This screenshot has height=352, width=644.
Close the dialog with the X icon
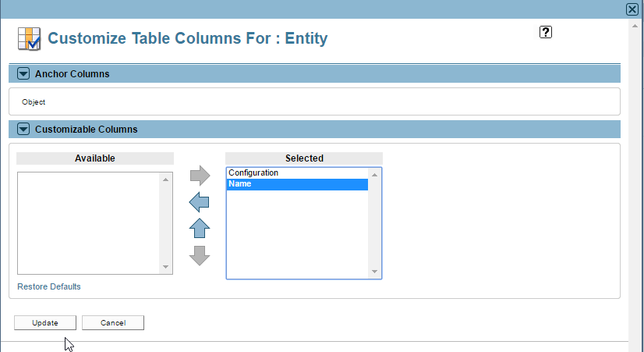coord(632,9)
